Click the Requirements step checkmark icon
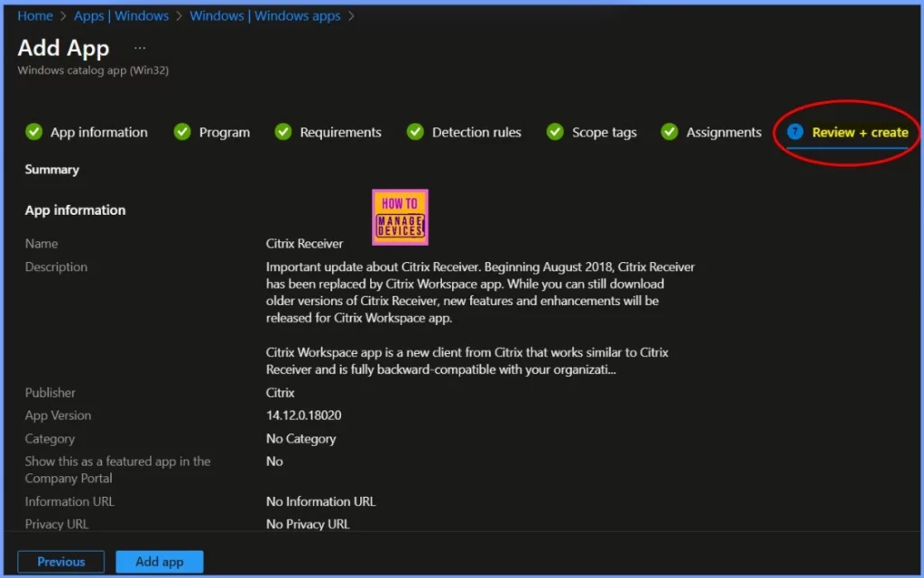This screenshot has height=578, width=924. (x=282, y=132)
